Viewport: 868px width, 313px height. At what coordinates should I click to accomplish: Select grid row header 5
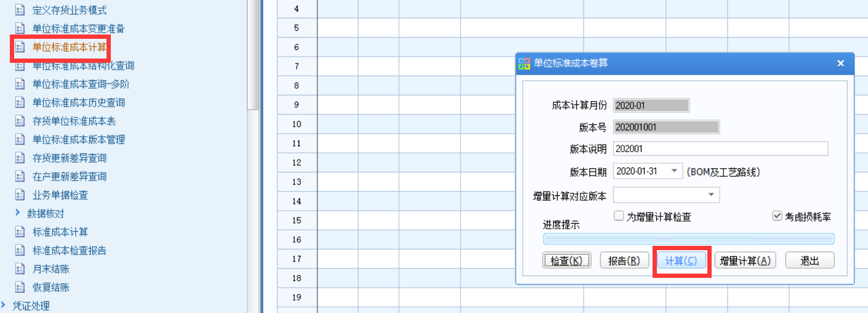[x=297, y=28]
